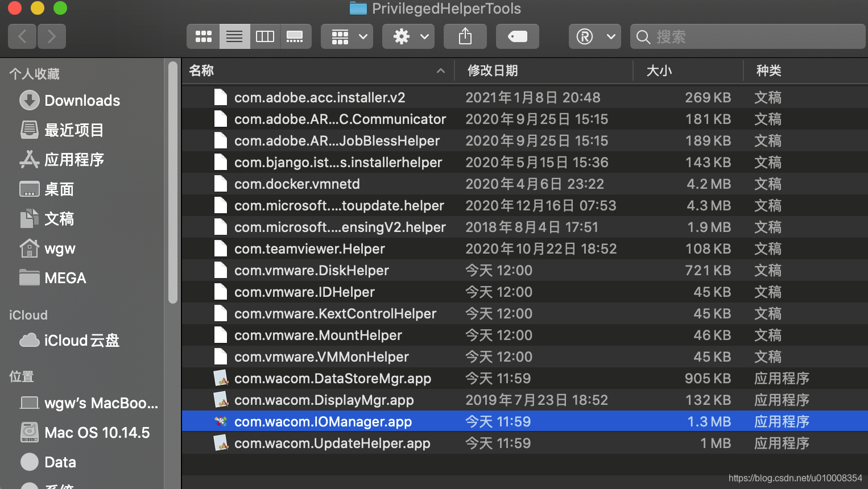Click the sidebar vertical scrollbar
The image size is (868, 489).
(173, 183)
